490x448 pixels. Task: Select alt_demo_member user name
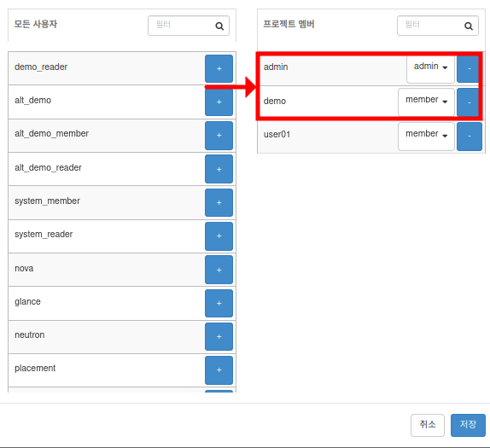pyautogui.click(x=51, y=133)
